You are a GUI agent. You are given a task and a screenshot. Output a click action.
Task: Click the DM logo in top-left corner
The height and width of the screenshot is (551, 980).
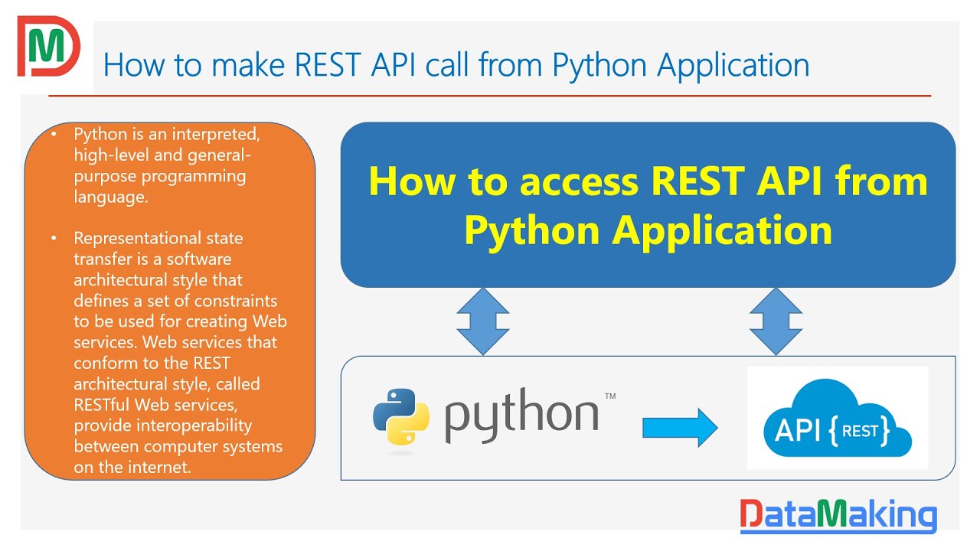pyautogui.click(x=49, y=47)
